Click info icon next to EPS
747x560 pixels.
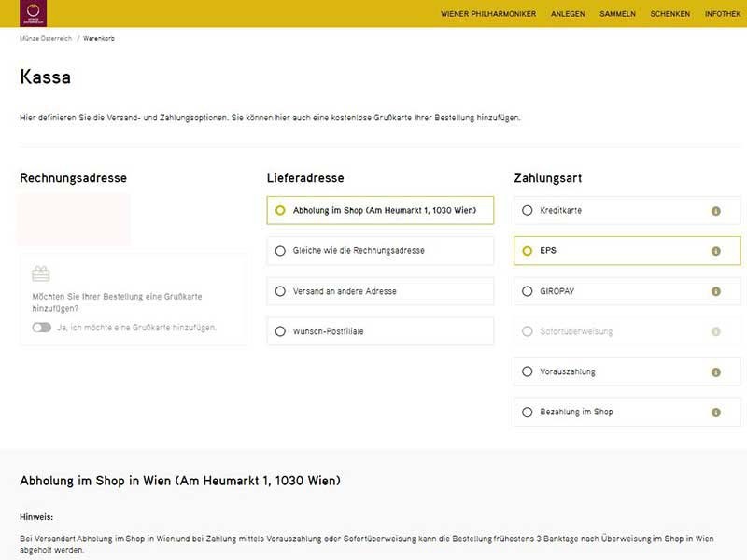716,251
